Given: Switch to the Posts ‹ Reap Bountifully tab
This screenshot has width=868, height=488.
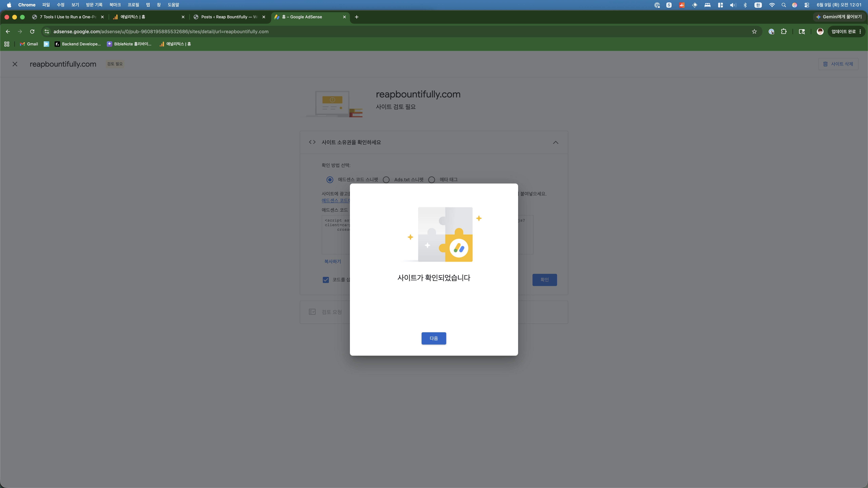Looking at the screenshot, I should (x=229, y=17).
